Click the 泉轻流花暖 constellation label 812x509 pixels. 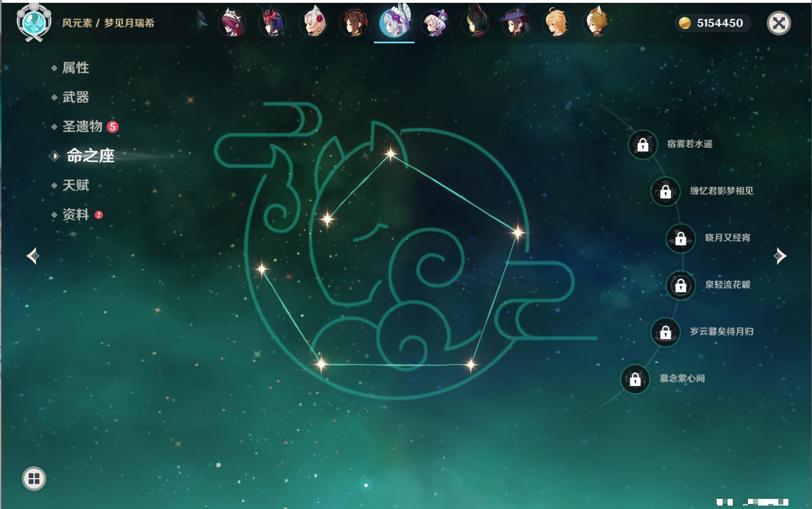(x=728, y=285)
